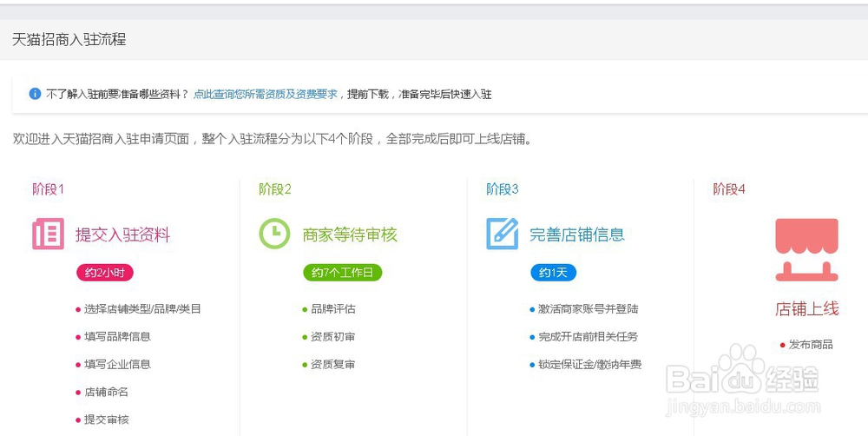The height and width of the screenshot is (436, 868).
Task: Click 激活商家账号并登陆 list item
Action: click(584, 309)
